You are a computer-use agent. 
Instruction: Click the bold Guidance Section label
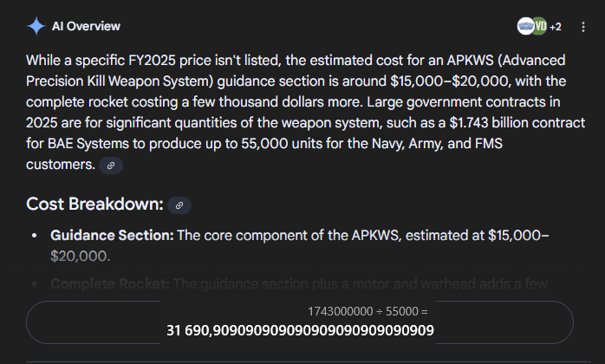click(113, 236)
